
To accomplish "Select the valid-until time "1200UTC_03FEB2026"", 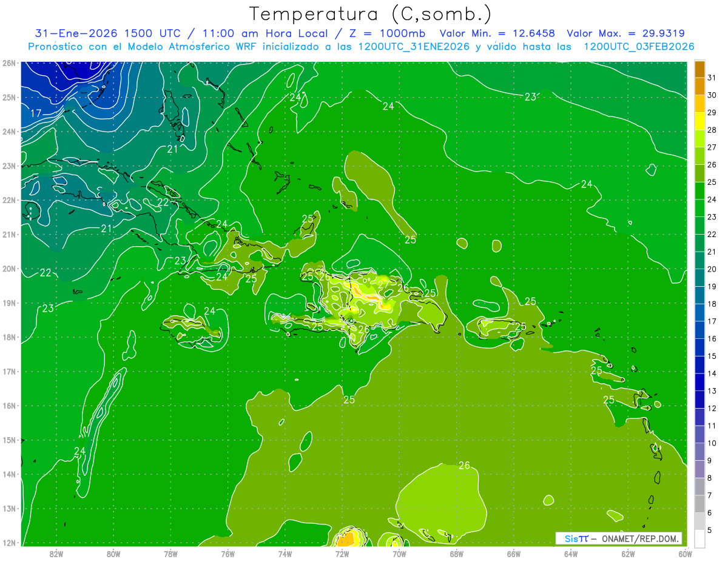I will tap(639, 47).
